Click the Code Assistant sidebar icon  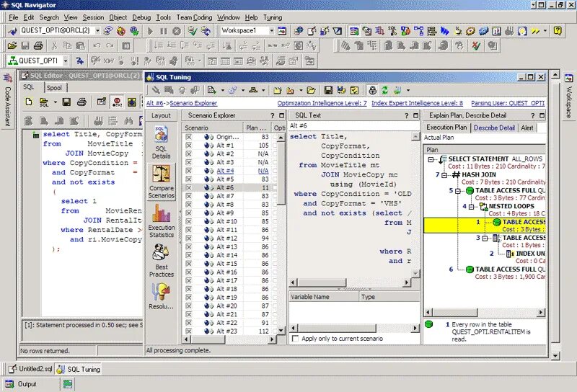point(7,79)
